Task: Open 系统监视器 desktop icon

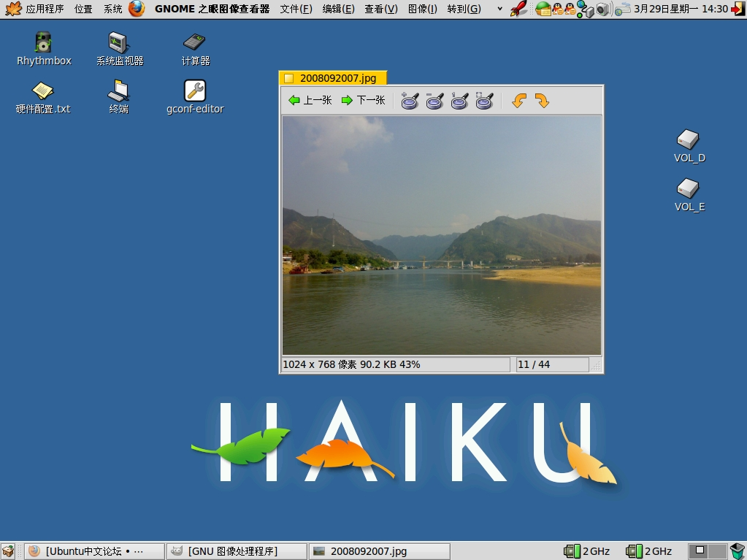Action: point(119,49)
